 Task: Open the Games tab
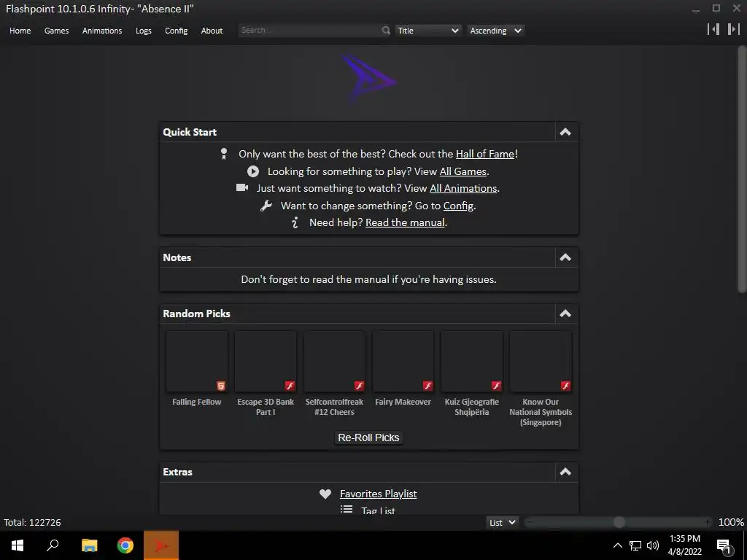[x=56, y=31]
